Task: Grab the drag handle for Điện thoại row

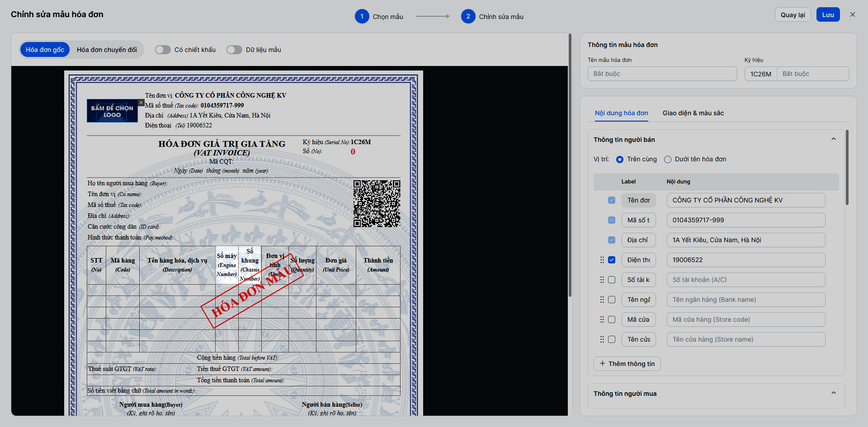Action: 602,260
